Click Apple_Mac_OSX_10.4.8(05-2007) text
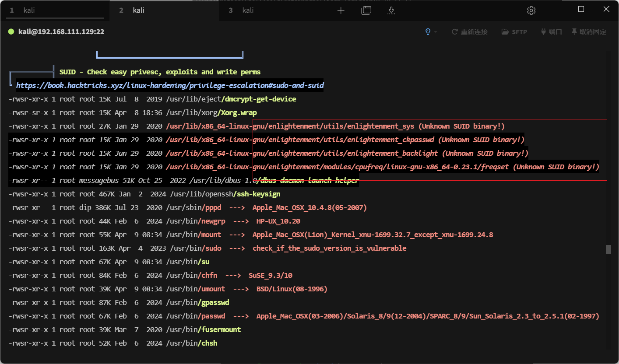The width and height of the screenshot is (619, 364). pyautogui.click(x=309, y=208)
